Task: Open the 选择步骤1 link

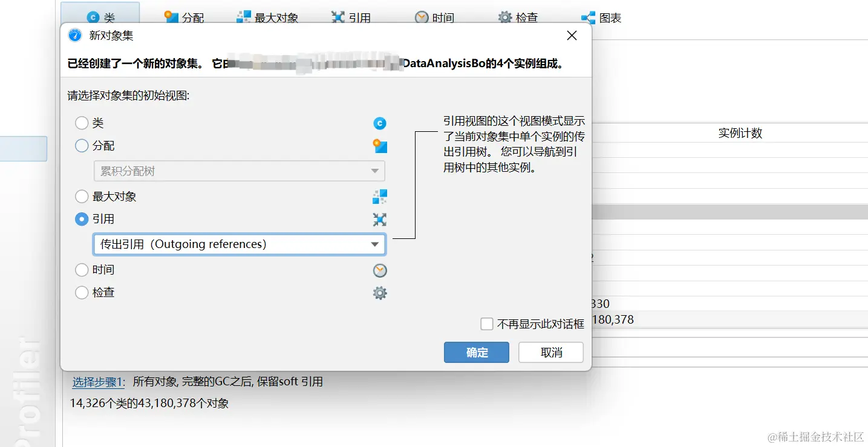Action: [98, 382]
